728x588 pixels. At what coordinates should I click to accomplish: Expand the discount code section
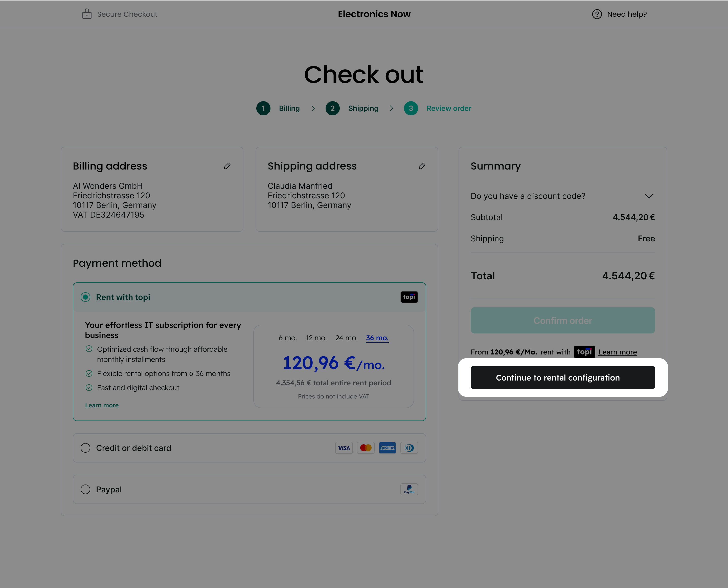coord(649,196)
